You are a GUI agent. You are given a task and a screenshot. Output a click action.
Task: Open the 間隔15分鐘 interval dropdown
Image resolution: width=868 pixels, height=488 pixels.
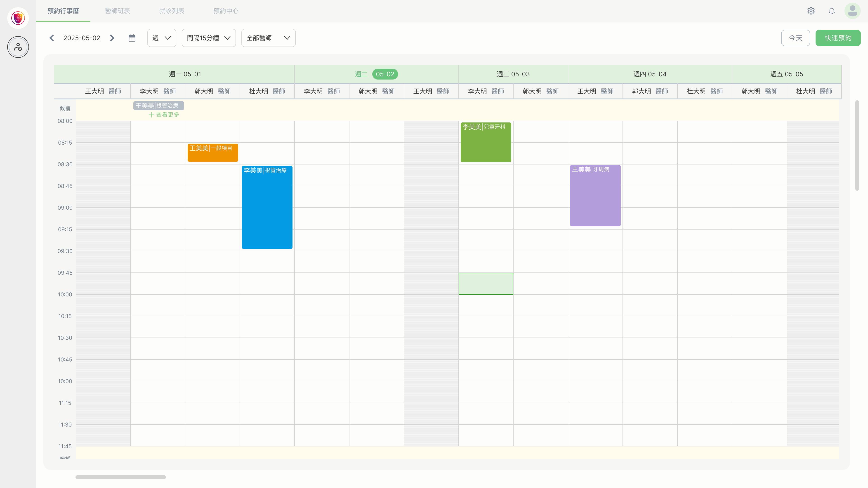point(209,38)
